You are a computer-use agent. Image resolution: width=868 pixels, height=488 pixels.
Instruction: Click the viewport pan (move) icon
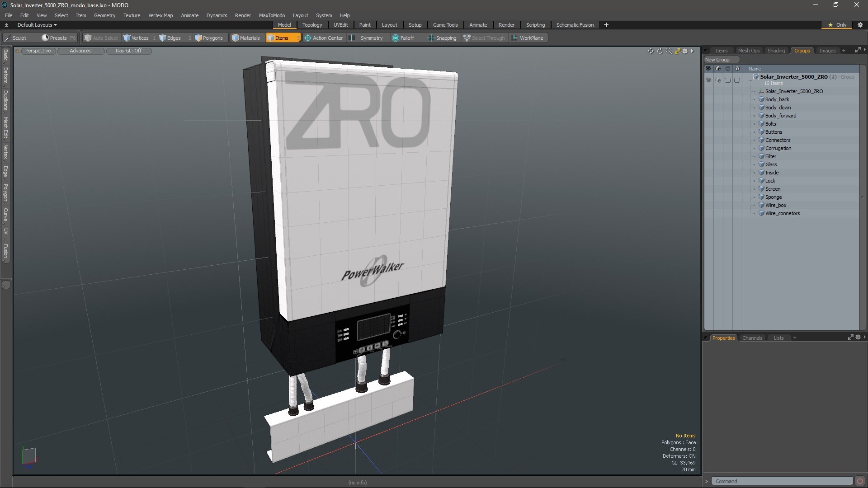(651, 51)
